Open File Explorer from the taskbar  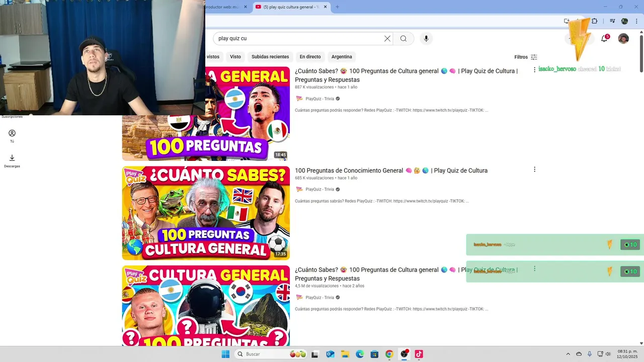point(345,354)
